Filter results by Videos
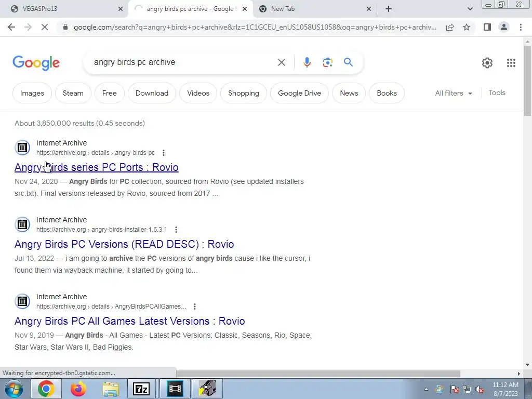Screen dimensions: 532x399 (x=198, y=93)
